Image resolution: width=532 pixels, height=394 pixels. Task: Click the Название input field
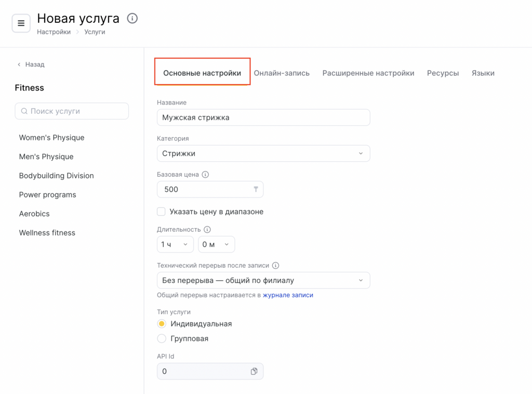pyautogui.click(x=263, y=117)
